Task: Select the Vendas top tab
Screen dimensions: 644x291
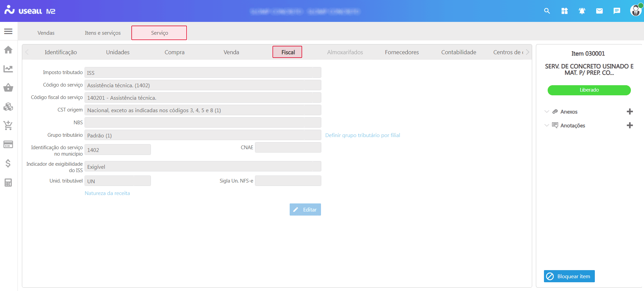Action: coord(46,33)
